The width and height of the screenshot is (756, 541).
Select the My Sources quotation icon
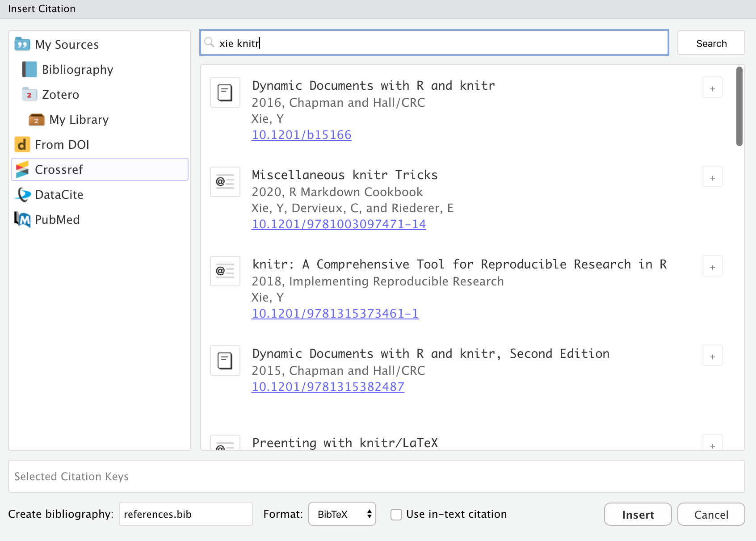(x=22, y=44)
